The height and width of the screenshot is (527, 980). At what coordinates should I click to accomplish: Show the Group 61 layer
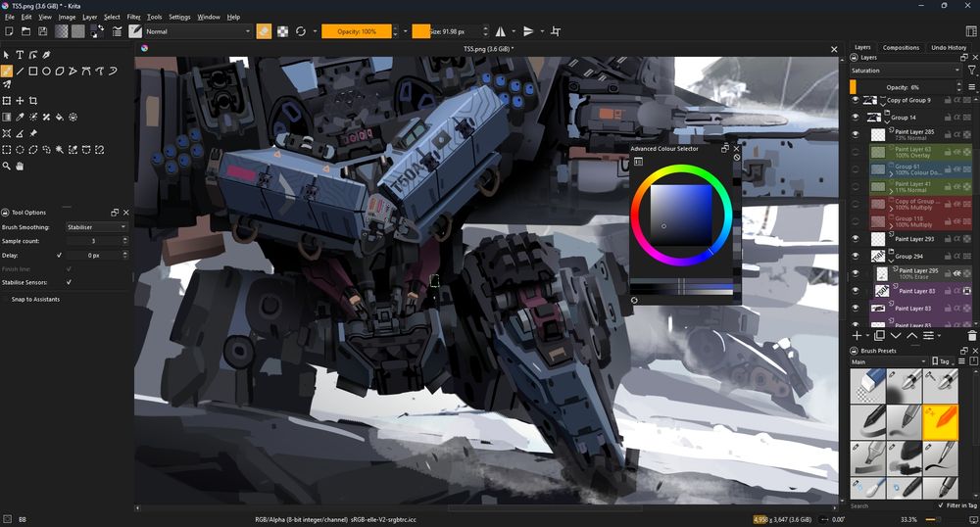[x=855, y=169]
